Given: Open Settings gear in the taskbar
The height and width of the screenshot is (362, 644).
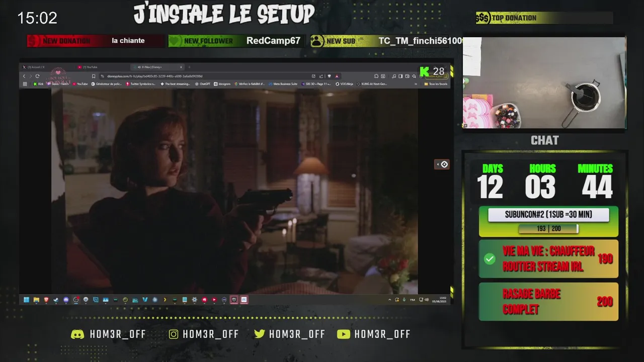Looking at the screenshot, I should 194,300.
